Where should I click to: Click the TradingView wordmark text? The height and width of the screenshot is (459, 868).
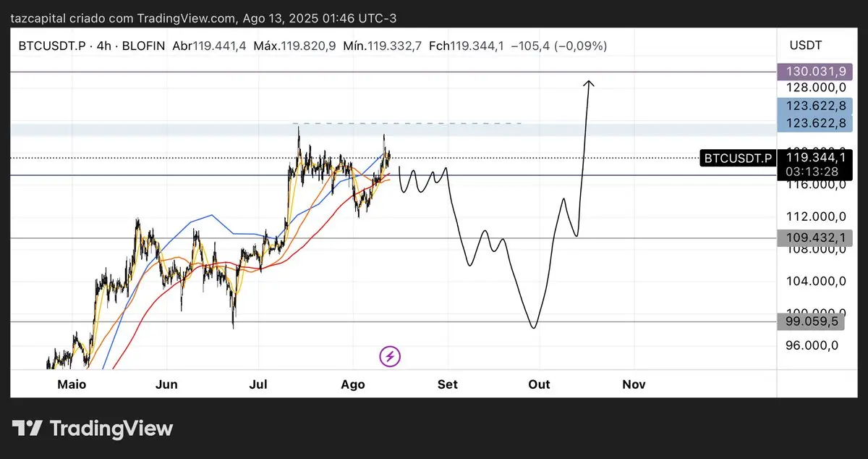click(x=111, y=429)
